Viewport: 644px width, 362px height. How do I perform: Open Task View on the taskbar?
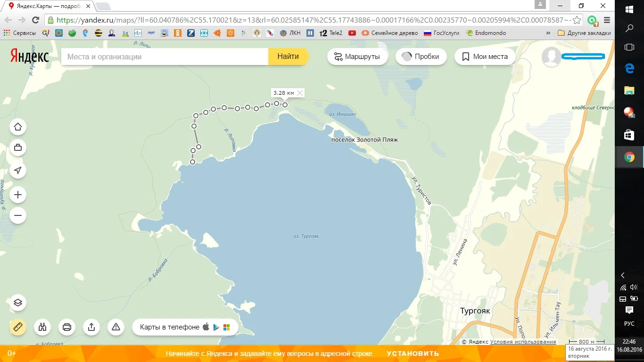click(x=629, y=47)
